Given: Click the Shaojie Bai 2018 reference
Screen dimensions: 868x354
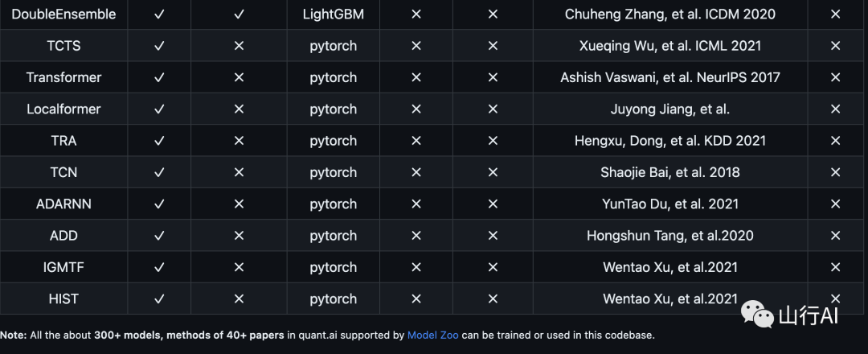Looking at the screenshot, I should coord(669,172).
